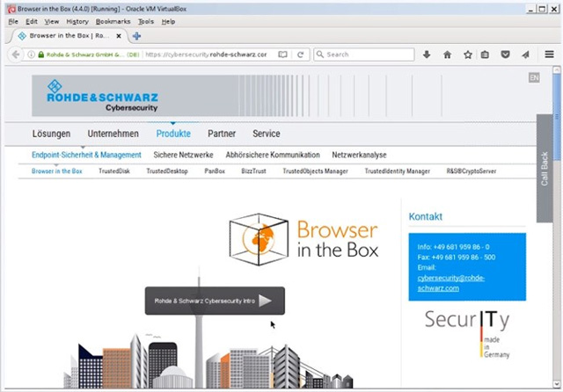
Task: Open R&S CryptoServer product link
Action: pyautogui.click(x=472, y=171)
